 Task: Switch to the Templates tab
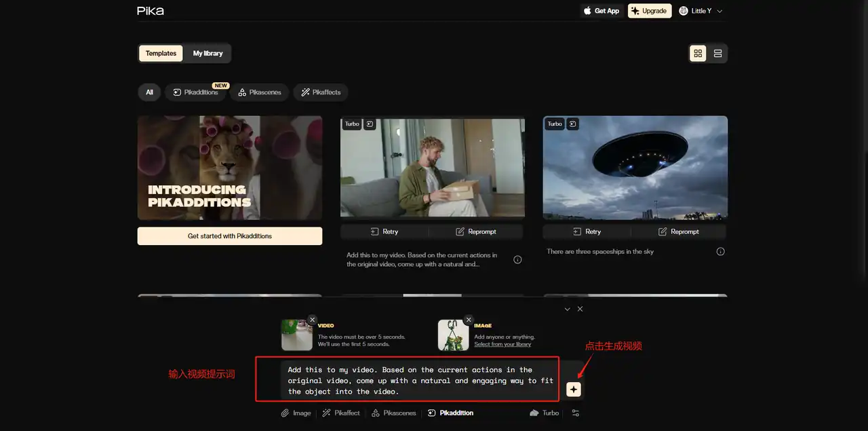click(x=161, y=54)
